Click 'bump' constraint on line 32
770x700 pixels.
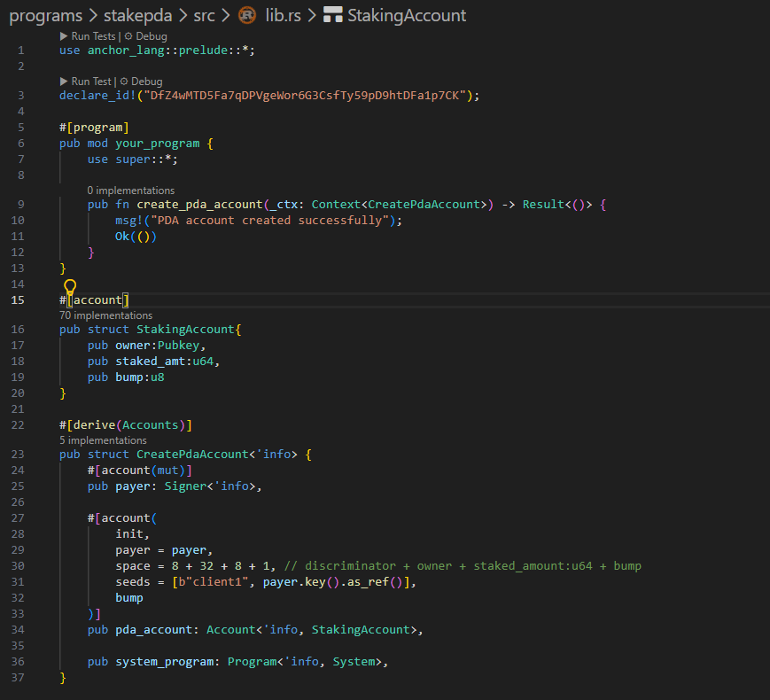129,598
